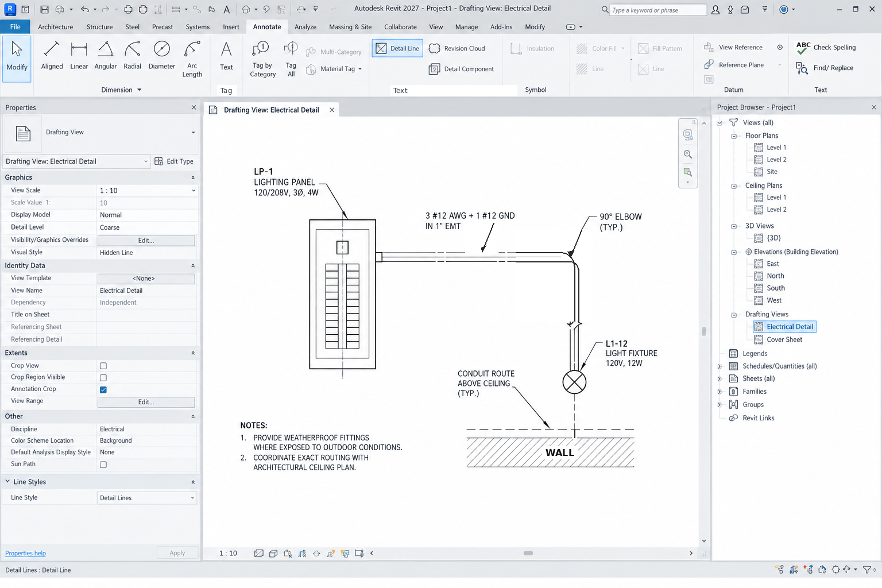Activate the Angular dimension tool
Viewport: 882px width, 588px height.
[x=106, y=56]
